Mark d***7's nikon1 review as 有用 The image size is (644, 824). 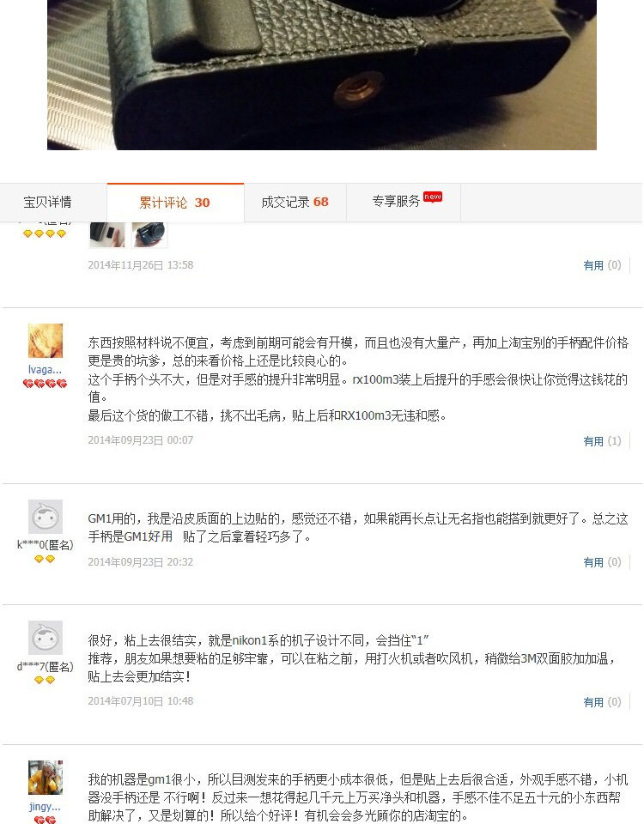click(602, 702)
